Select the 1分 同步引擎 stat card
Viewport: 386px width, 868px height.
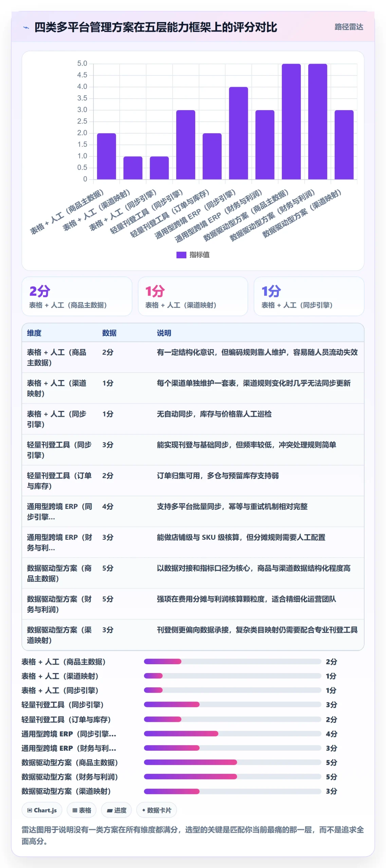pyautogui.click(x=309, y=296)
